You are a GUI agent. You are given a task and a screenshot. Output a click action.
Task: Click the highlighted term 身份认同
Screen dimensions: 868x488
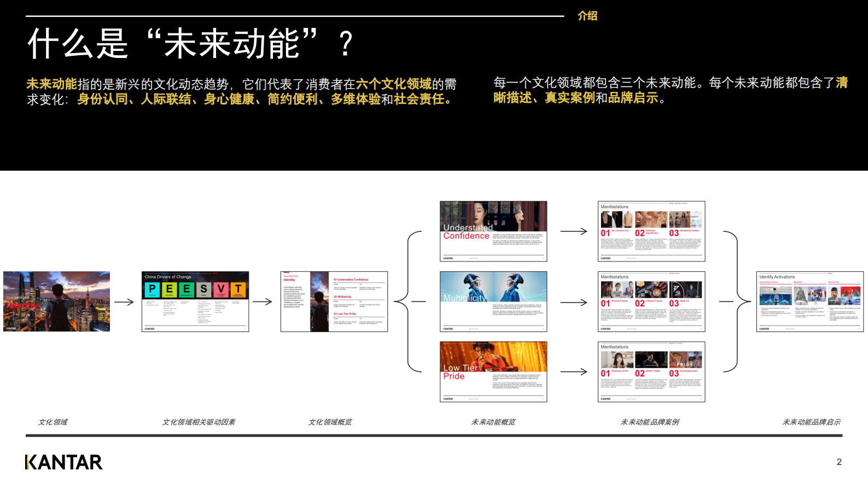[x=102, y=100]
